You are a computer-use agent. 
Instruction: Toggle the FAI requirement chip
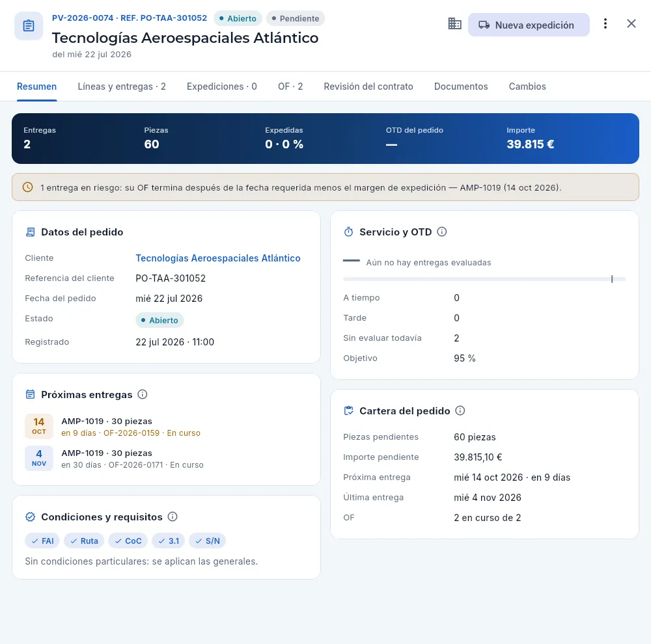pyautogui.click(x=42, y=541)
